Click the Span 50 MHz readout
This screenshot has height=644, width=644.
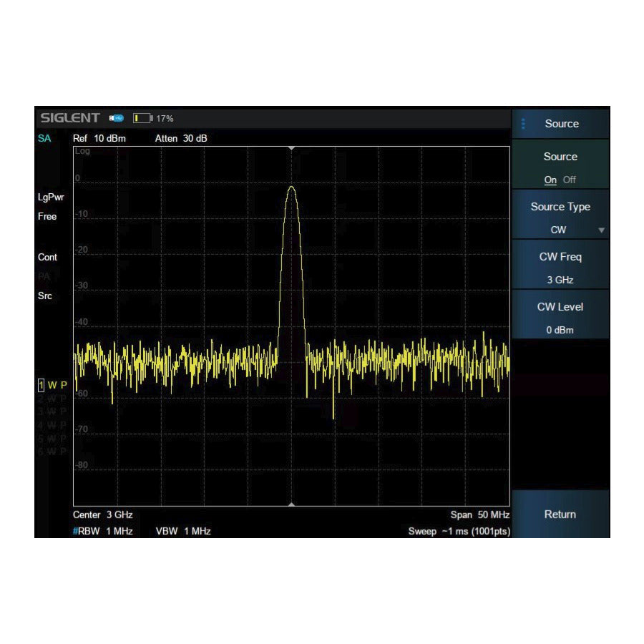tap(479, 514)
